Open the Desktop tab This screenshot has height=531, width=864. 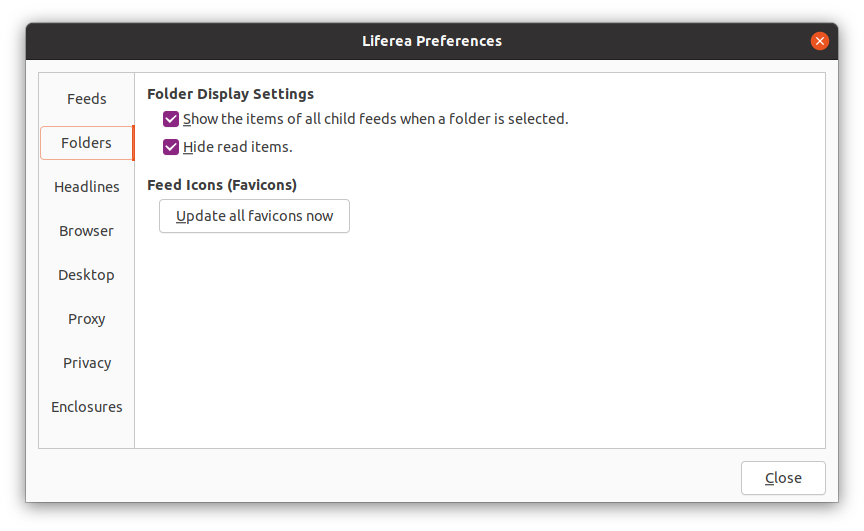click(x=87, y=275)
